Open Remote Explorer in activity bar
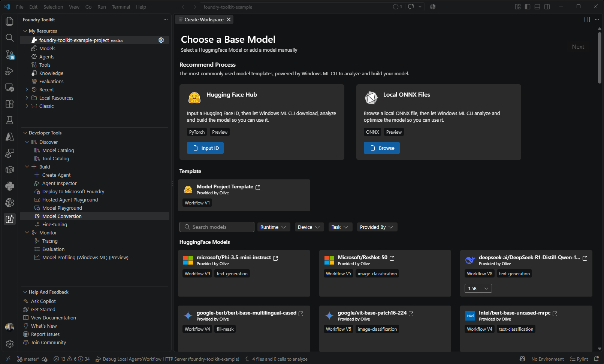Screen dimensions: 604x364 coord(10,88)
